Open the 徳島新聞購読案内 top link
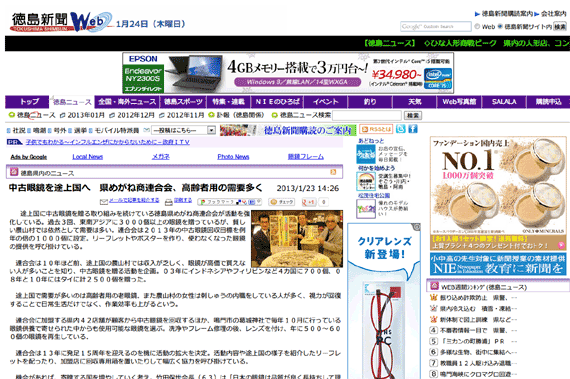This screenshot has height=379, width=570. click(507, 14)
